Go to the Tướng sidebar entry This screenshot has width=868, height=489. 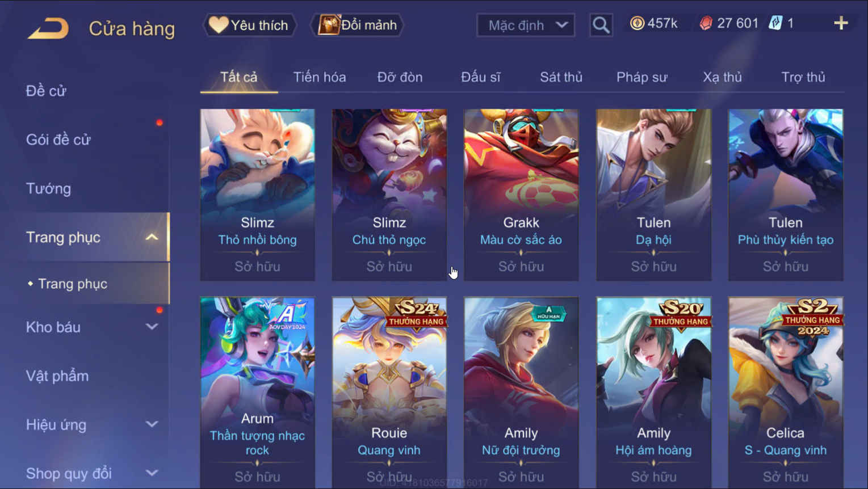[x=48, y=188]
